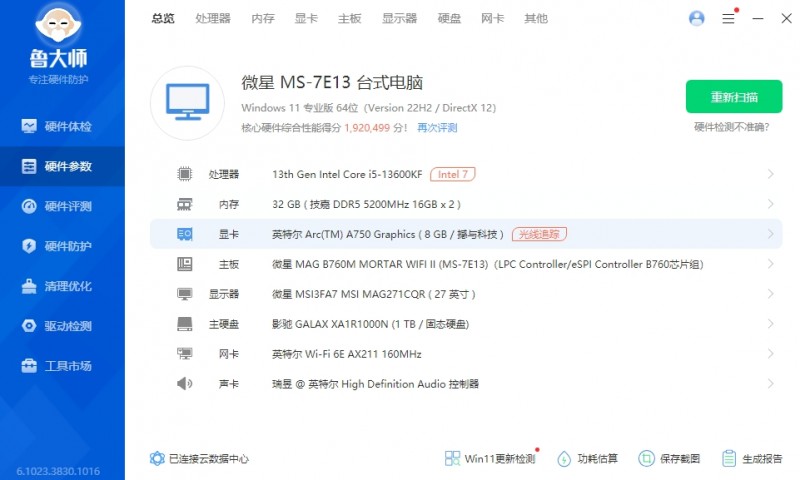Image resolution: width=800 pixels, height=480 pixels.
Task: Click 13th Gen Intel Core i5-13600KF text
Action: 347,174
